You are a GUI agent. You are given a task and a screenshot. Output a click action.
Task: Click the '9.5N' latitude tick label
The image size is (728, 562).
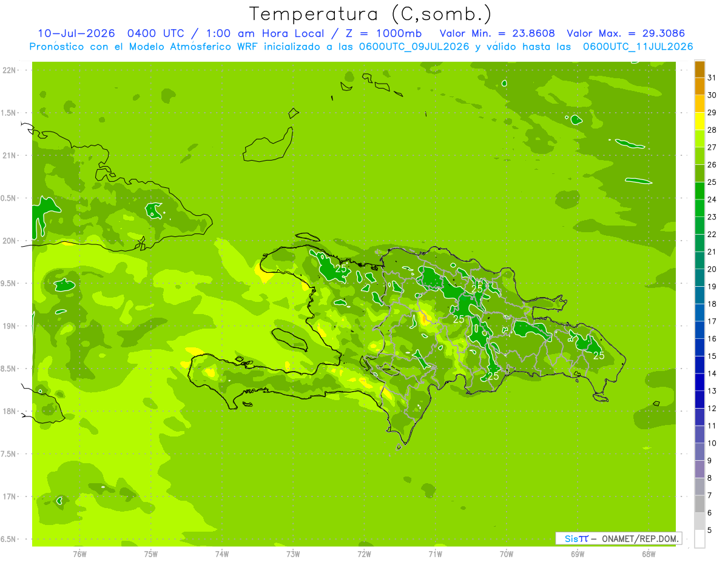pos(9,283)
